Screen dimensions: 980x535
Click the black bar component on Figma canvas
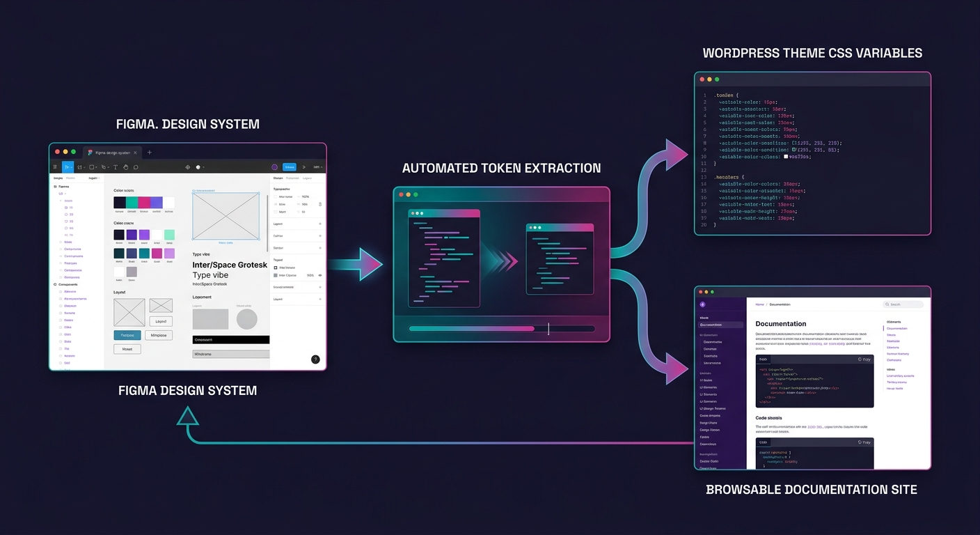[231, 339]
